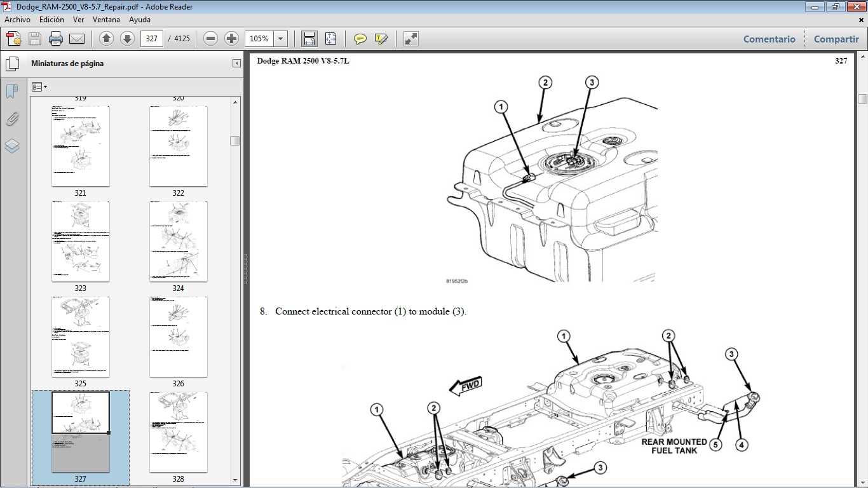Go to previous page arrow button
Screen dimensions: 868x488
pos(107,39)
